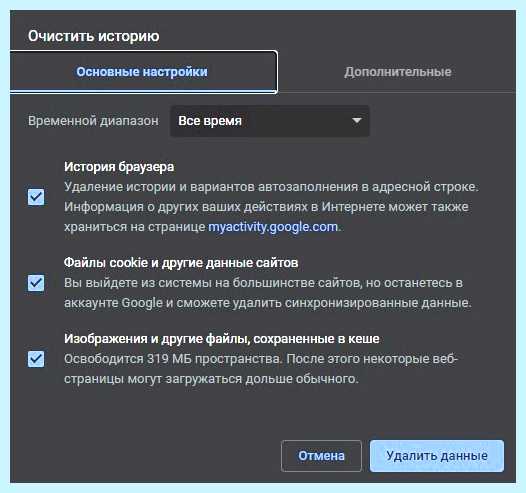526x493 pixels.
Task: Click the dropdown arrow next to Все время
Action: [357, 120]
